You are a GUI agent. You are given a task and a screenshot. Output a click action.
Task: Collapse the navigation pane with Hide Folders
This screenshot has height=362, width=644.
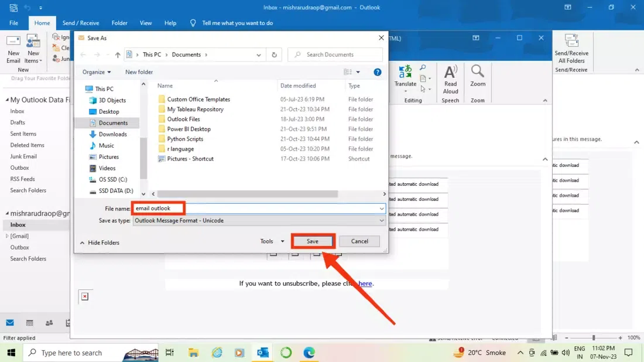(100, 243)
